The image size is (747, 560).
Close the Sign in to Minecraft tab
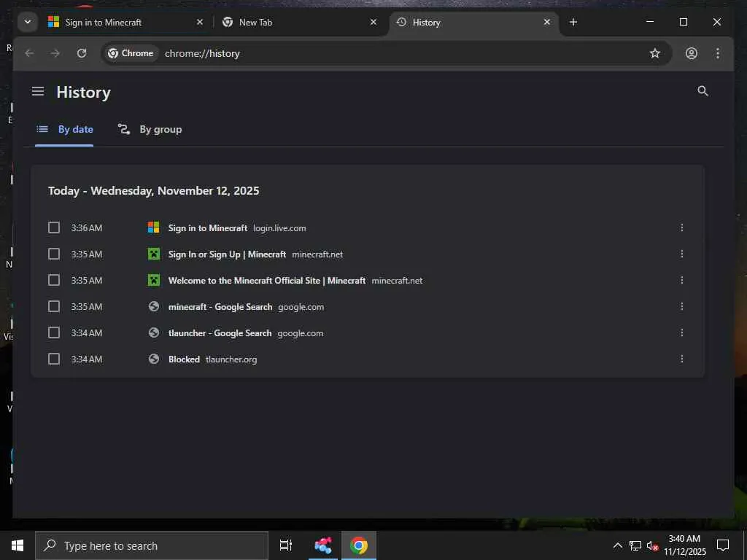tap(200, 22)
